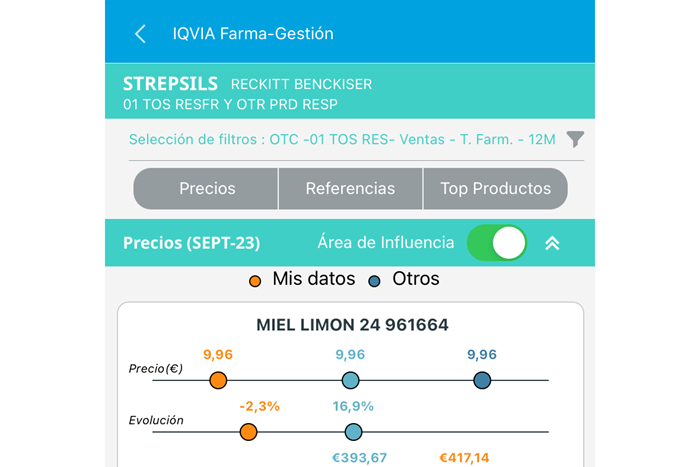The height and width of the screenshot is (467, 700).
Task: Click the orange Mis datos legend dot
Action: point(255,281)
